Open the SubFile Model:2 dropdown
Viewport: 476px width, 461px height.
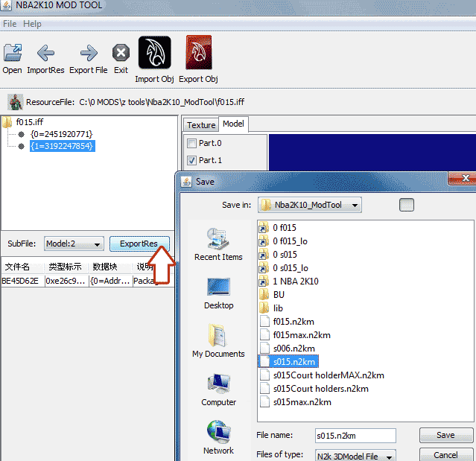[x=74, y=244]
